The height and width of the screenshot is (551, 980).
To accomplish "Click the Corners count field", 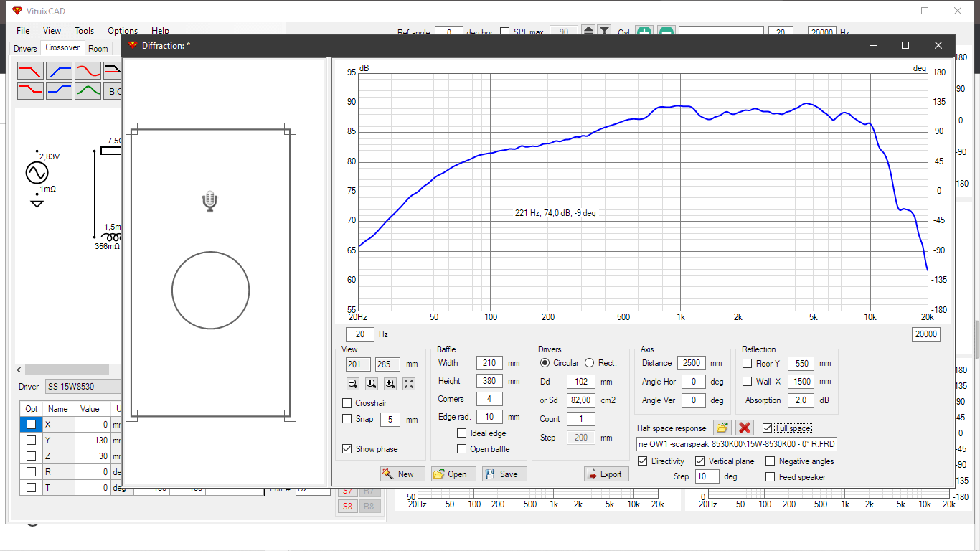I will coord(489,399).
